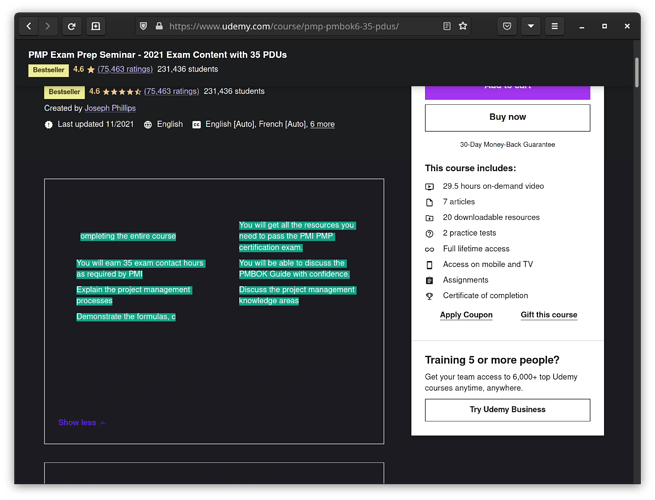Click the closed captions icon
655x500 pixels.
tap(196, 124)
